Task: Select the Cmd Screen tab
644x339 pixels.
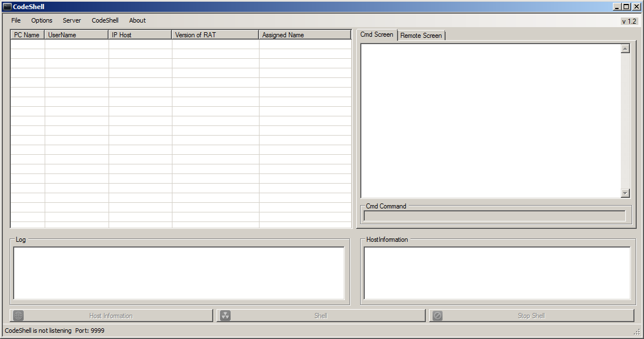Action: point(377,34)
